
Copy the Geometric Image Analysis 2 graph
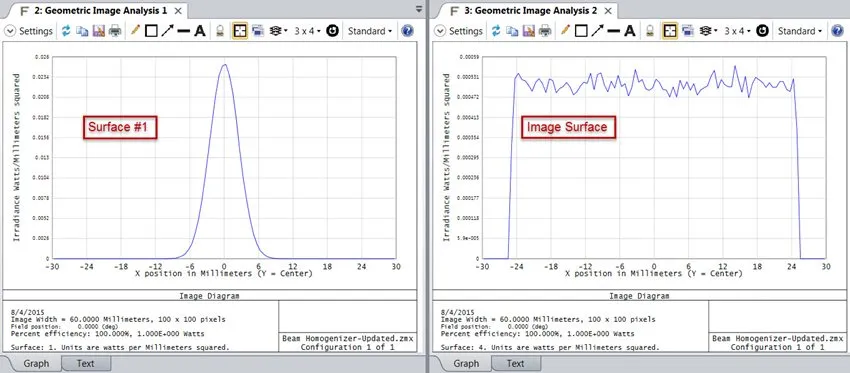click(x=512, y=31)
